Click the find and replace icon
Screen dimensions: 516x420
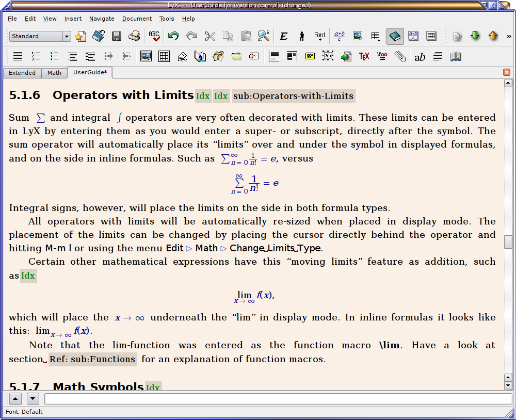(x=264, y=36)
